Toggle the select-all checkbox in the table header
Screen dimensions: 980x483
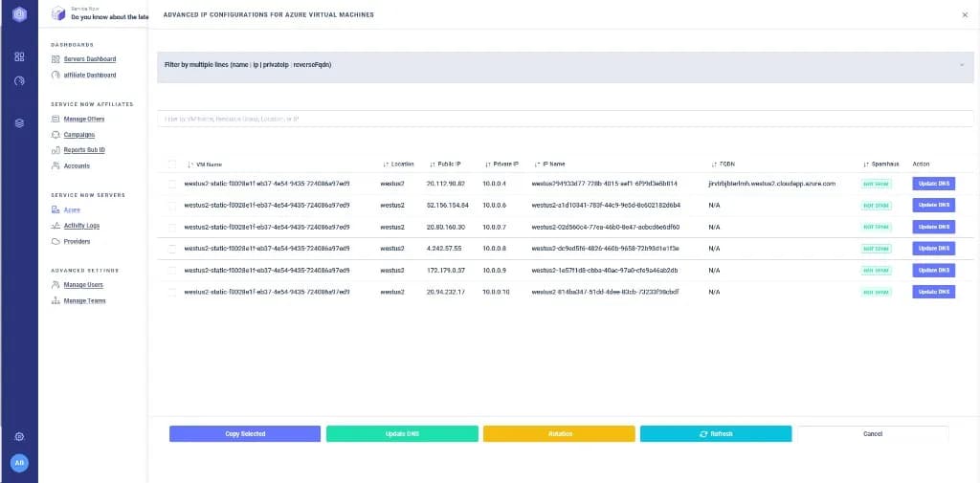click(x=172, y=165)
